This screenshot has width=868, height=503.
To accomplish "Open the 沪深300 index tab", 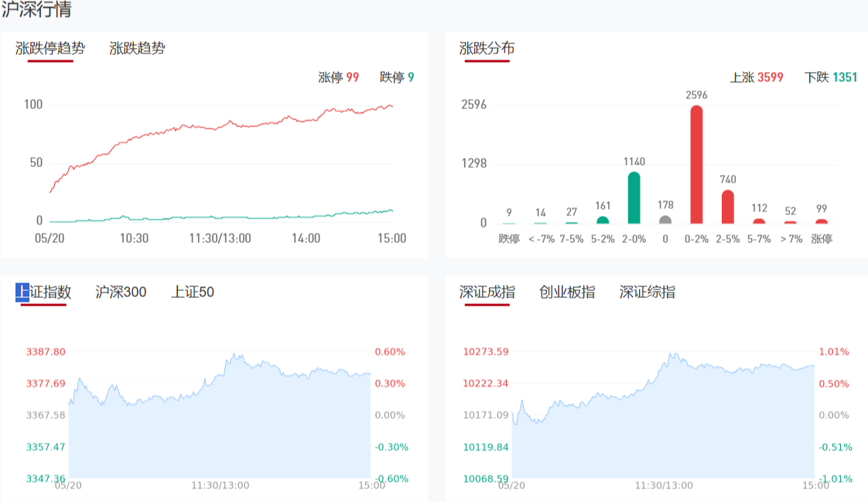I will [121, 292].
